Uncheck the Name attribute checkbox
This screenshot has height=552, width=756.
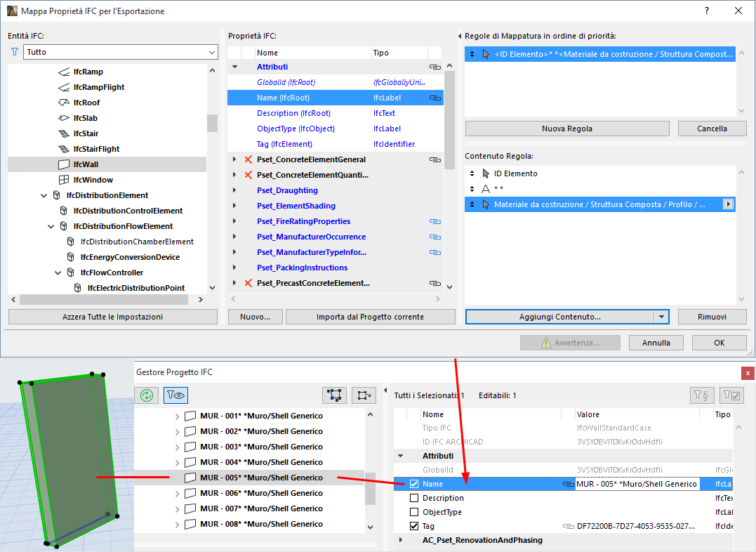[x=414, y=484]
